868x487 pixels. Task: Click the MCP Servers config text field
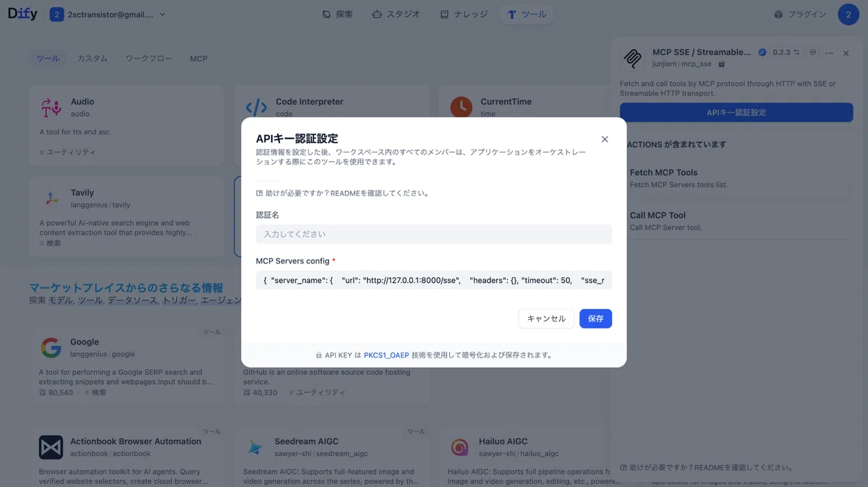coord(434,280)
